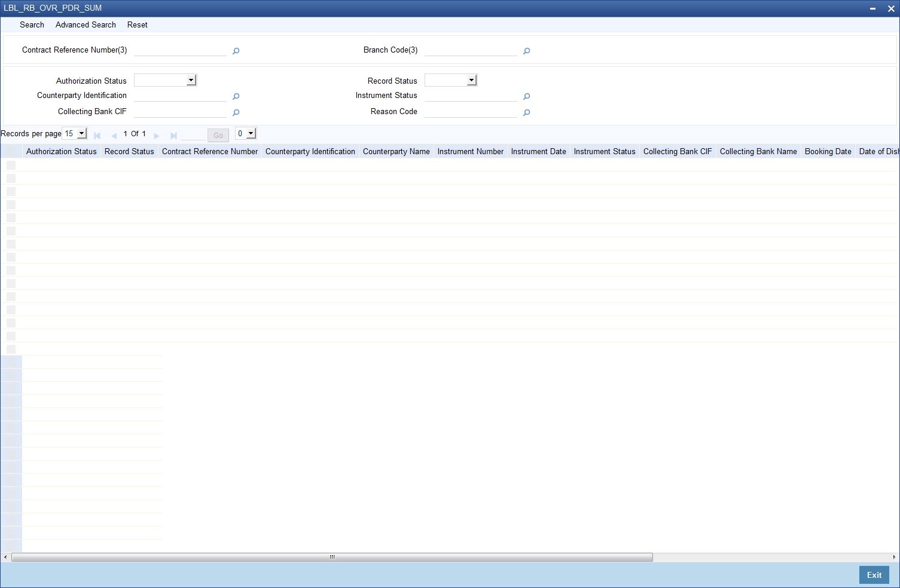The image size is (900, 588).
Task: Focus the Counterparty Identification search field
Action: pos(180,96)
